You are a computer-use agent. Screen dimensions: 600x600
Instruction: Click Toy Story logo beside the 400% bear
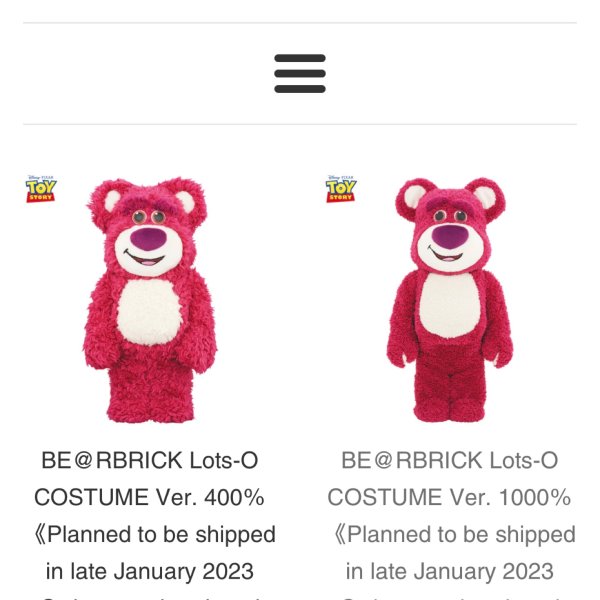click(x=41, y=189)
